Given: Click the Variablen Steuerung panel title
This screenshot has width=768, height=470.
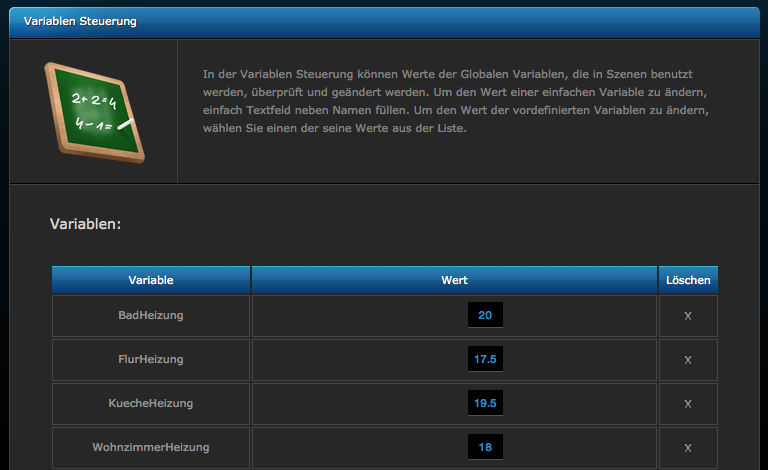Looking at the screenshot, I should click(x=80, y=21).
